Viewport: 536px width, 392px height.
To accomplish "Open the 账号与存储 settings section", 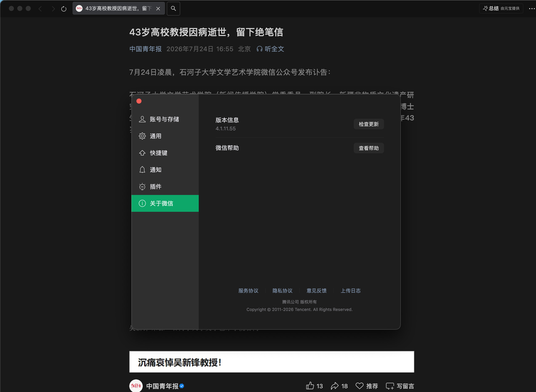I will click(x=165, y=119).
